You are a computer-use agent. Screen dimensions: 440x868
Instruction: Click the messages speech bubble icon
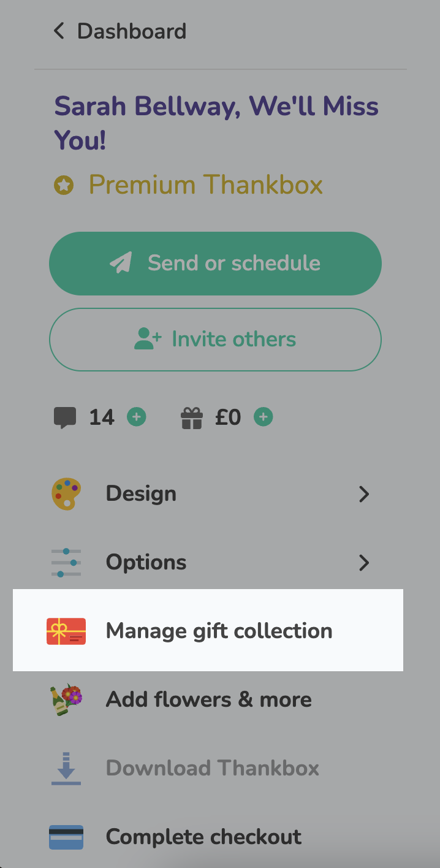click(x=66, y=416)
